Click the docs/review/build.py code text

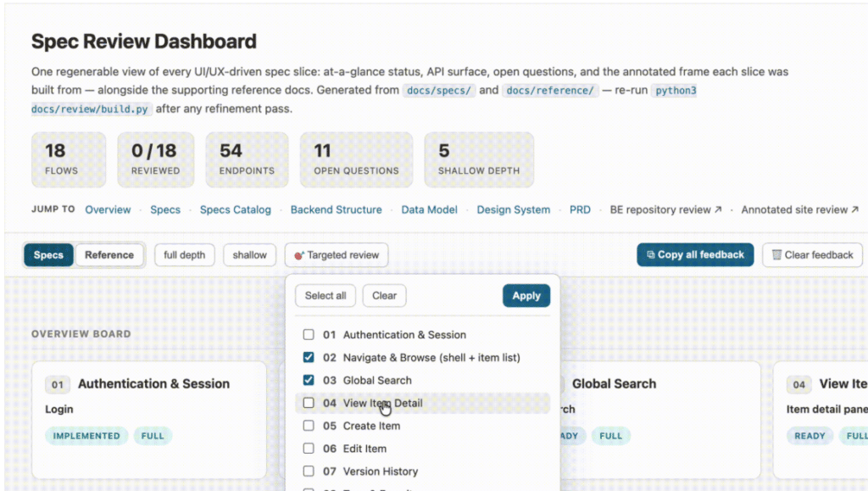click(x=90, y=109)
